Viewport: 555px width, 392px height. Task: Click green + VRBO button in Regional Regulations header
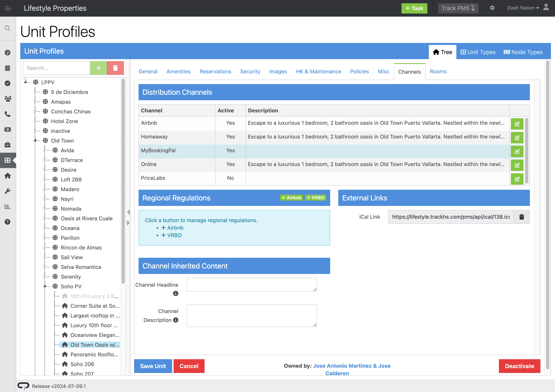pos(315,198)
